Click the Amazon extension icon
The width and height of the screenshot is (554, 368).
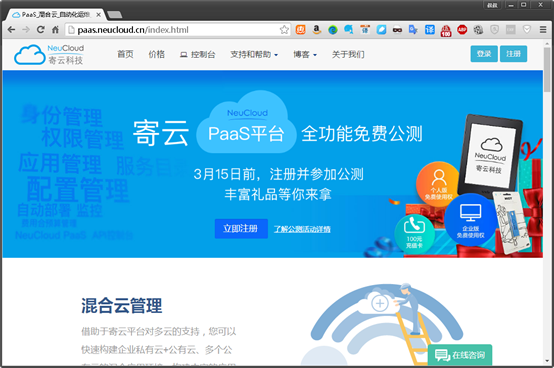[x=317, y=30]
